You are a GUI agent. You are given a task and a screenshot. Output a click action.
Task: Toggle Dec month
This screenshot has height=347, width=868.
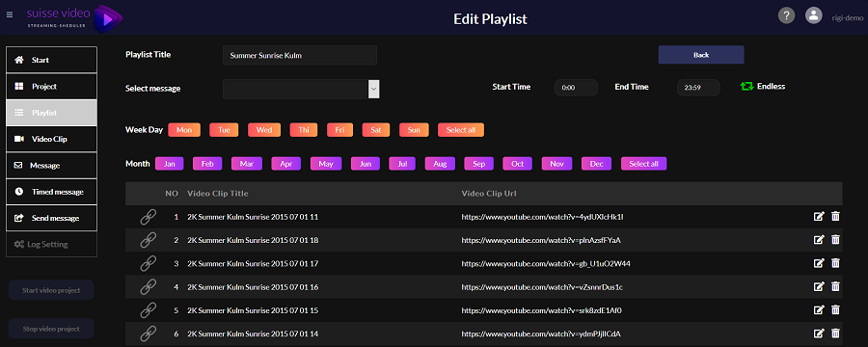597,164
